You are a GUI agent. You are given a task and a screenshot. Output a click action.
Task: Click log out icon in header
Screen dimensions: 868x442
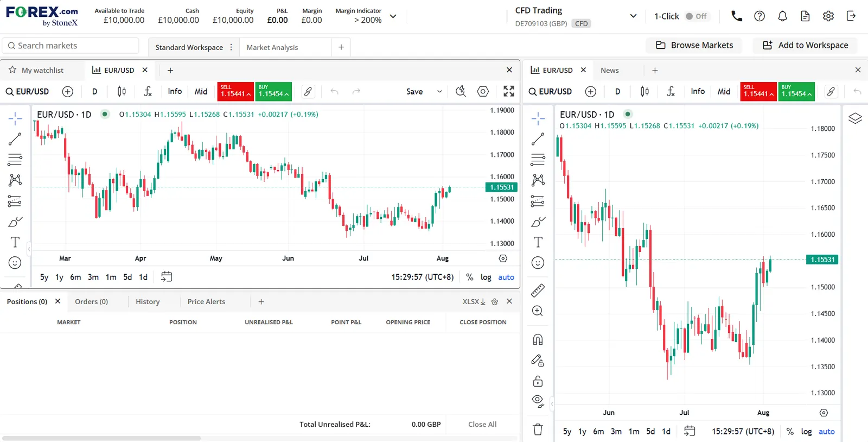coord(851,16)
